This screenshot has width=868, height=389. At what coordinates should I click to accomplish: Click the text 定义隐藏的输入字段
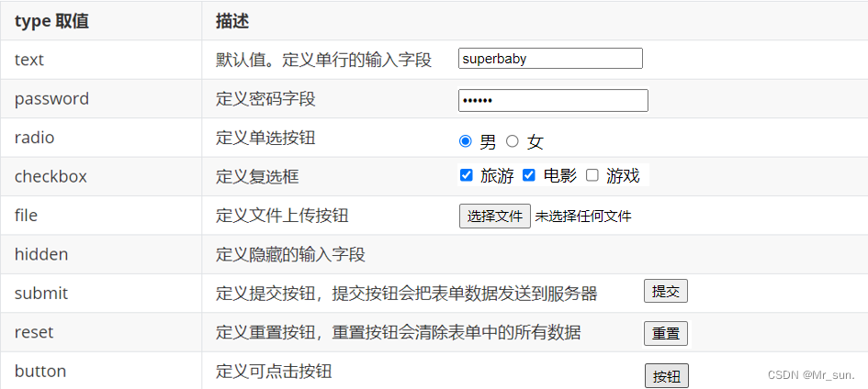tap(290, 255)
